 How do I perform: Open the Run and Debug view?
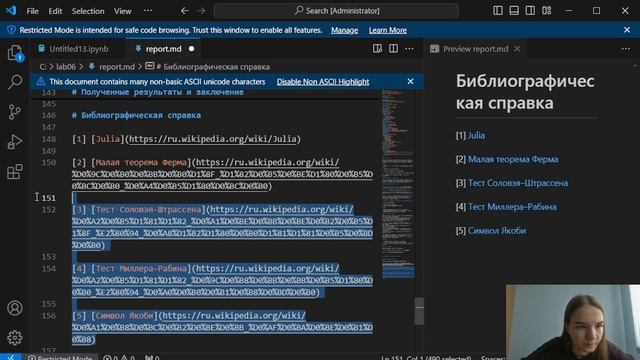pyautogui.click(x=15, y=142)
